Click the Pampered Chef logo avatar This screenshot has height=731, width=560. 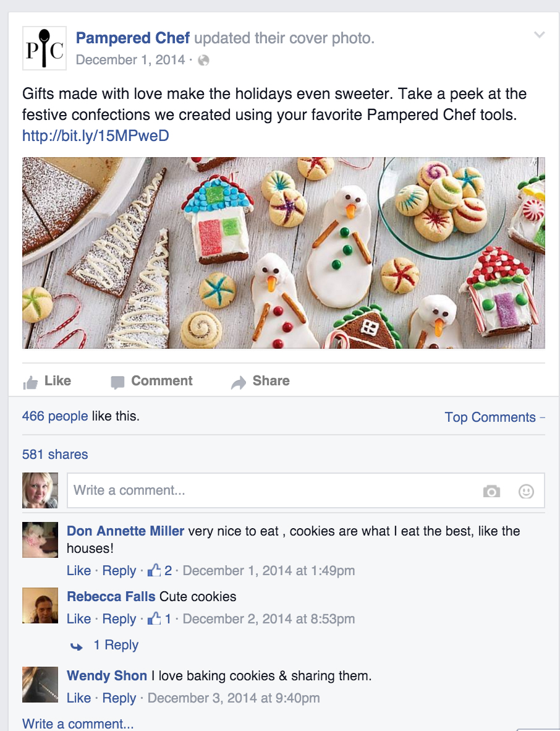pos(43,48)
